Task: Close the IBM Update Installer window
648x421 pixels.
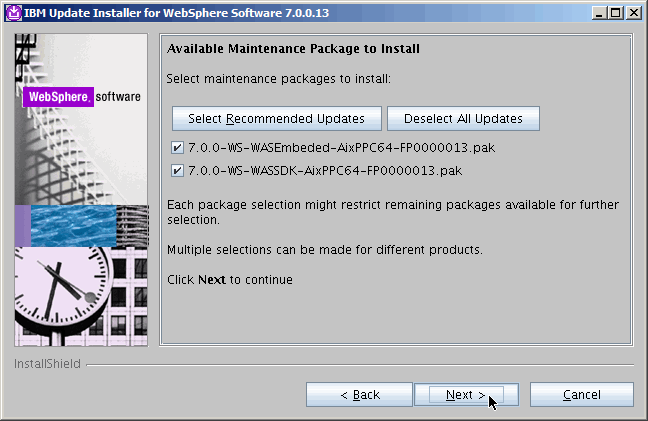Action: click(632, 12)
